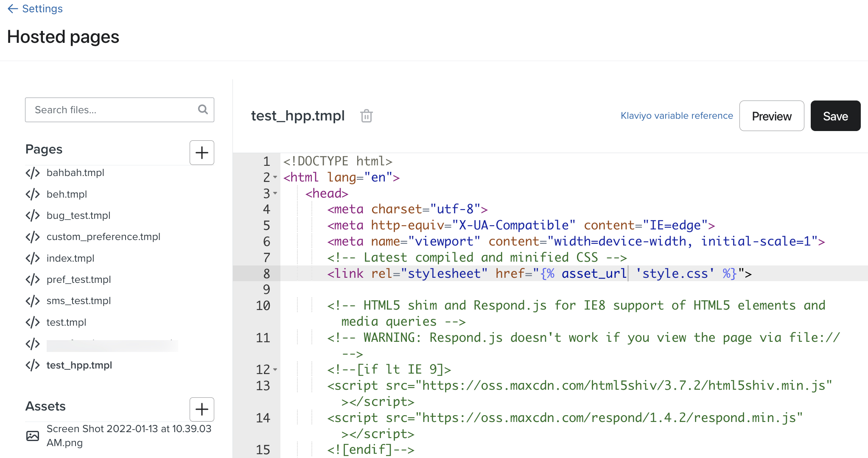This screenshot has height=458, width=868.
Task: Click the Preview button
Action: pos(772,117)
